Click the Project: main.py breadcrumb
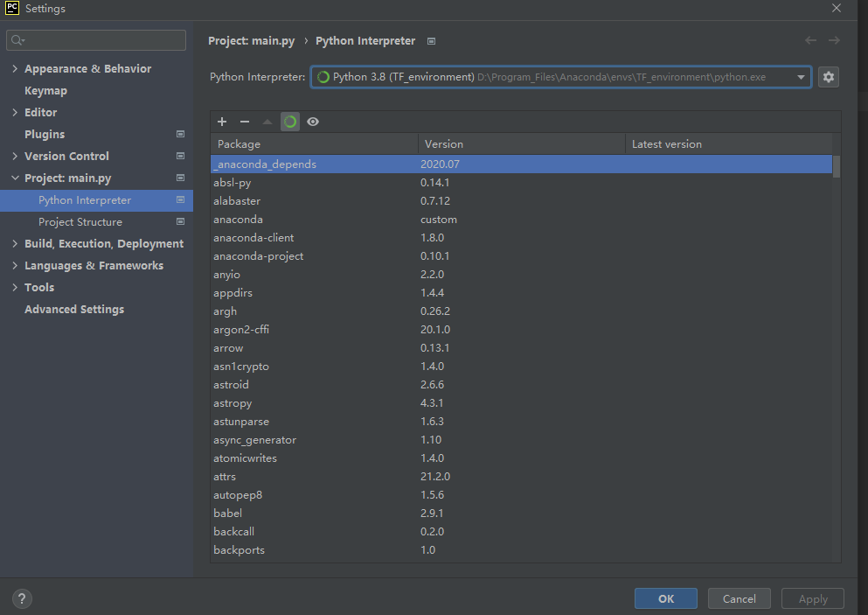The width and height of the screenshot is (868, 615). [252, 41]
